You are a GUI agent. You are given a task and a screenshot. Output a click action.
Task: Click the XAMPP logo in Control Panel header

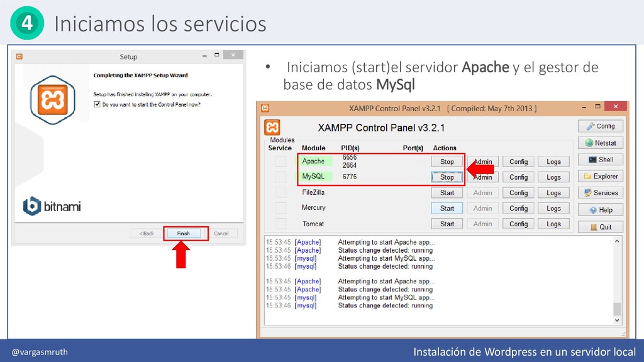point(272,127)
